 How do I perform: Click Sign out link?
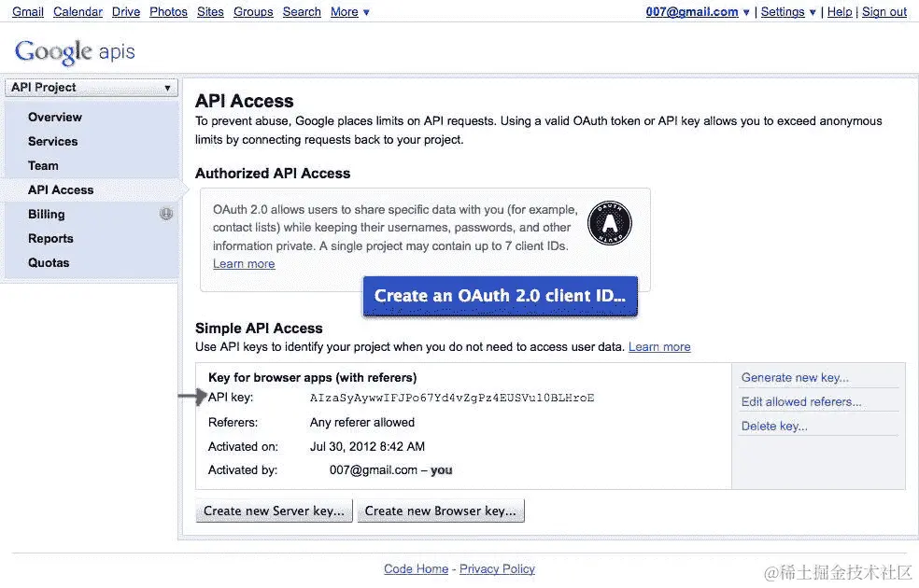[x=884, y=12]
